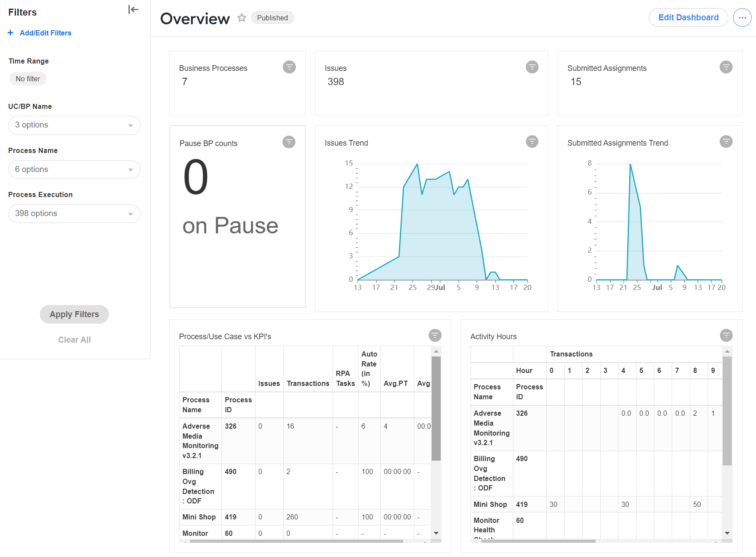Open filter icon on Submitted Assignments card
Image resolution: width=756 pixels, height=557 pixels.
coord(726,67)
